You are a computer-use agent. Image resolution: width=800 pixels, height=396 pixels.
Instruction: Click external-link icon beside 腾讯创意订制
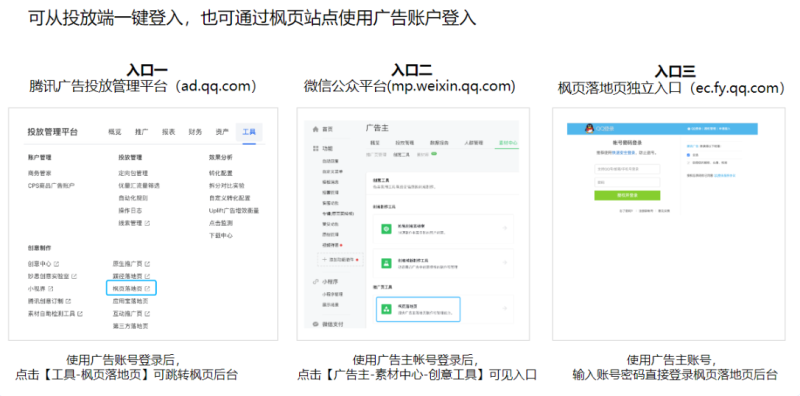(68, 301)
